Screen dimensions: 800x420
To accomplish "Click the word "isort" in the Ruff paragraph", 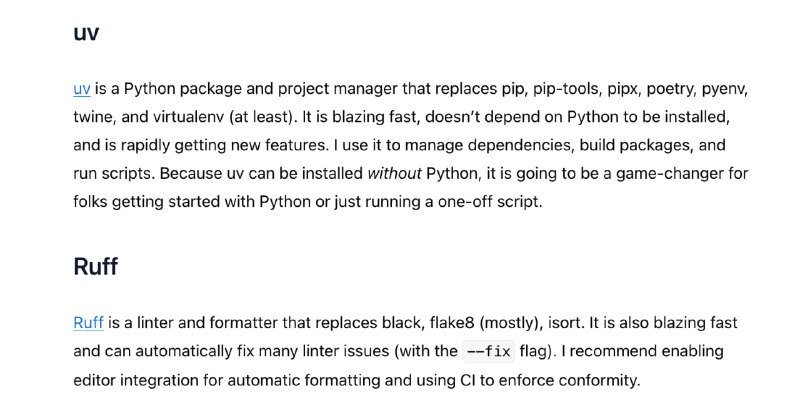I will 565,323.
